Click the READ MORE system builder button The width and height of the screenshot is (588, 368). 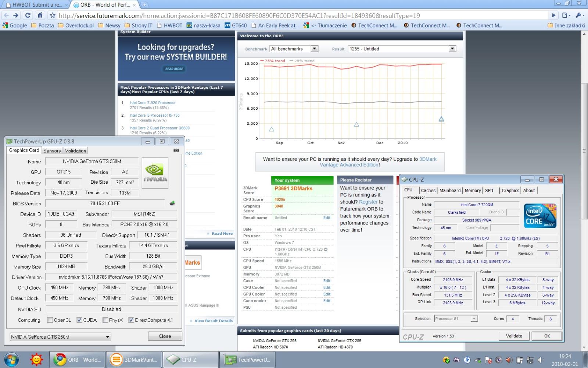[174, 69]
